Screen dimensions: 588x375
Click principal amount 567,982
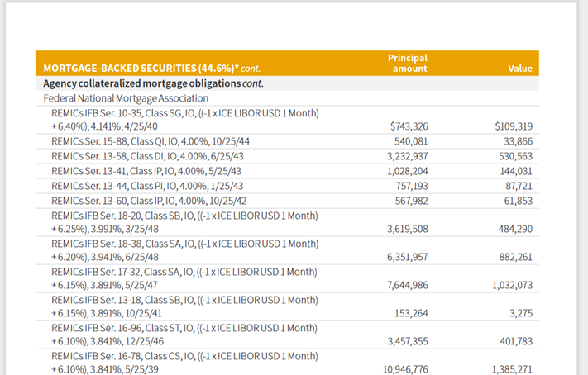[x=411, y=202]
